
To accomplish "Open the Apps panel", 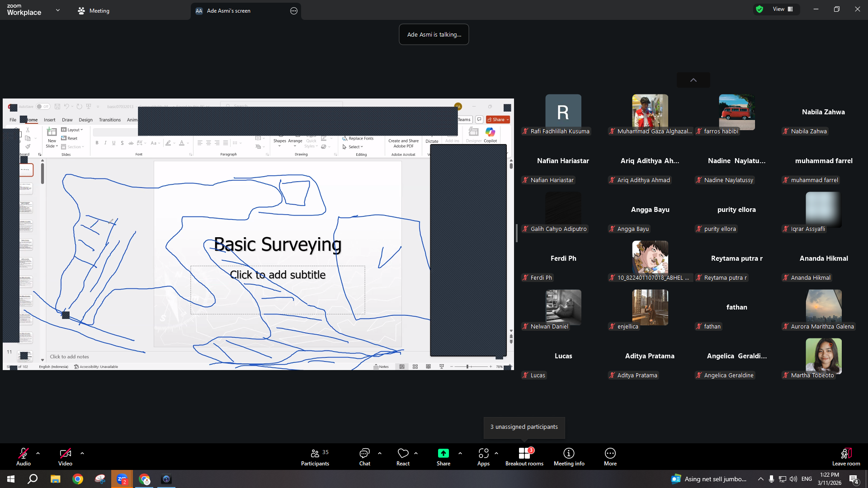I will click(483, 457).
